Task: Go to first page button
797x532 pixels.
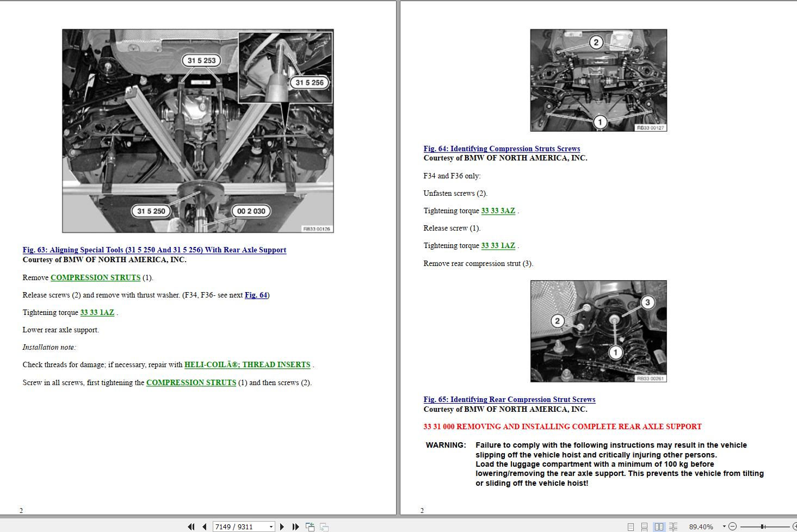Action: (x=191, y=527)
